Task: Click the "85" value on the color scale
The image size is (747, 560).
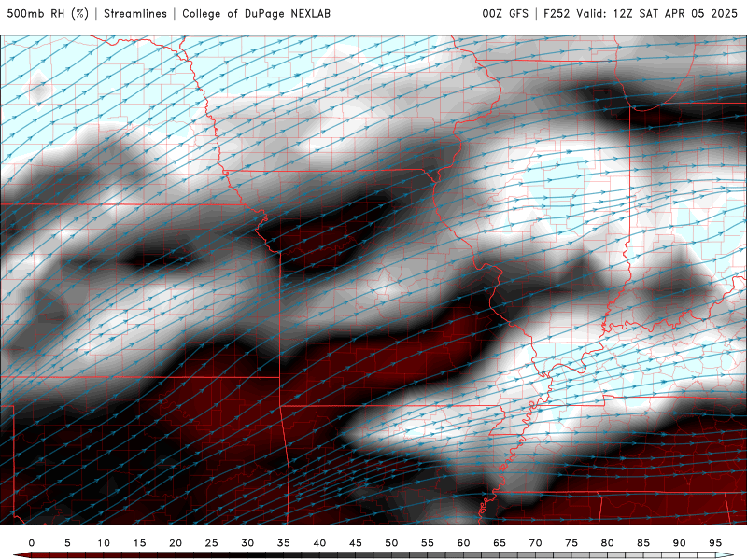Action: tap(643, 543)
